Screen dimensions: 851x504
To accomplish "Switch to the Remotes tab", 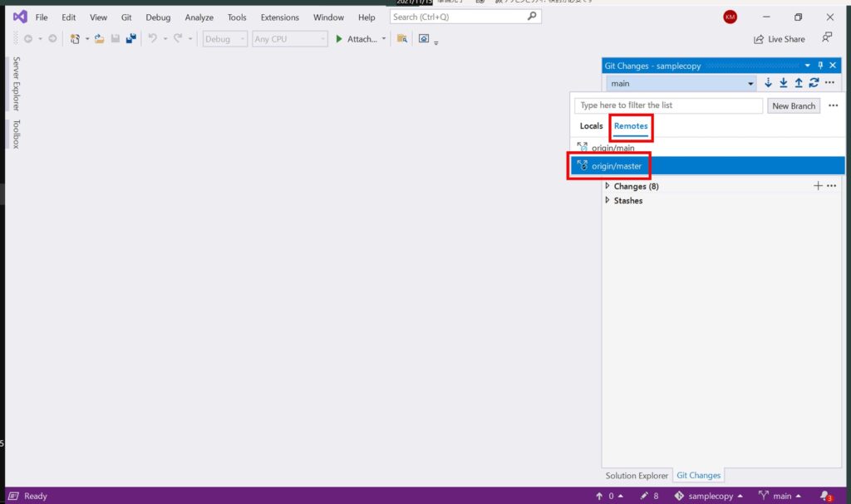I will click(631, 125).
